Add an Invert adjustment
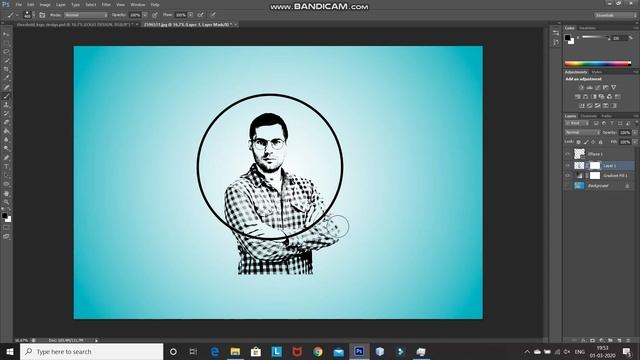Image resolution: width=640 pixels, height=360 pixels. (x=581, y=106)
